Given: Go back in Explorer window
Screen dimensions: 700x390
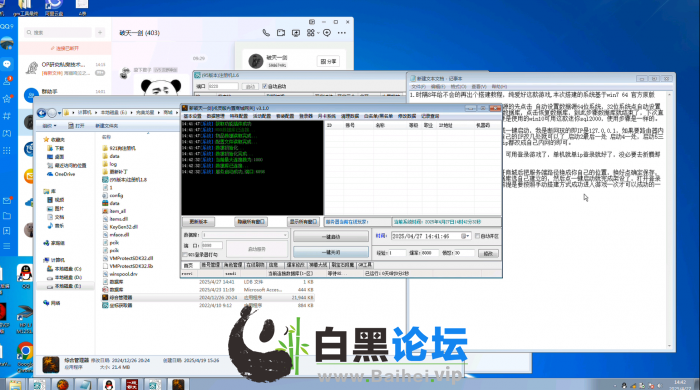Looking at the screenshot, I should point(42,113).
